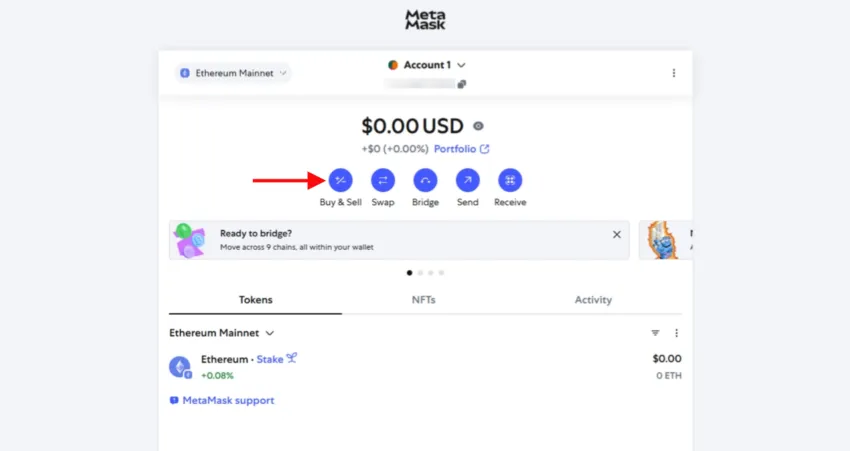Open token list three-dot menu

coord(676,333)
